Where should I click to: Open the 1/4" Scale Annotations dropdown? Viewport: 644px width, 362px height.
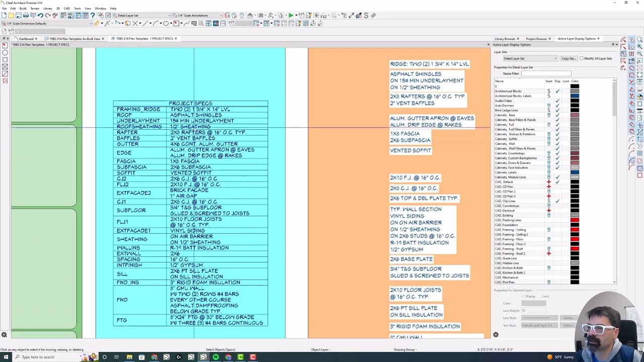pyautogui.click(x=197, y=16)
